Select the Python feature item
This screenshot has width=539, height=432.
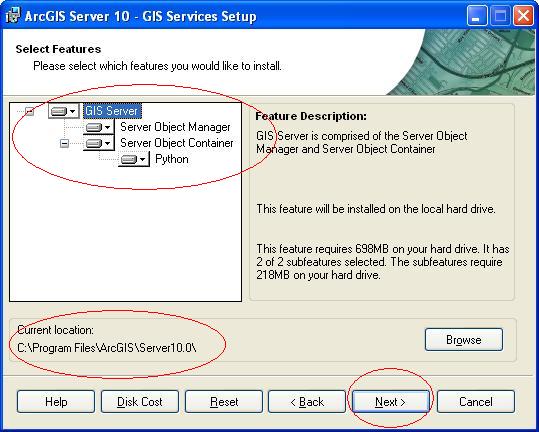pos(172,159)
